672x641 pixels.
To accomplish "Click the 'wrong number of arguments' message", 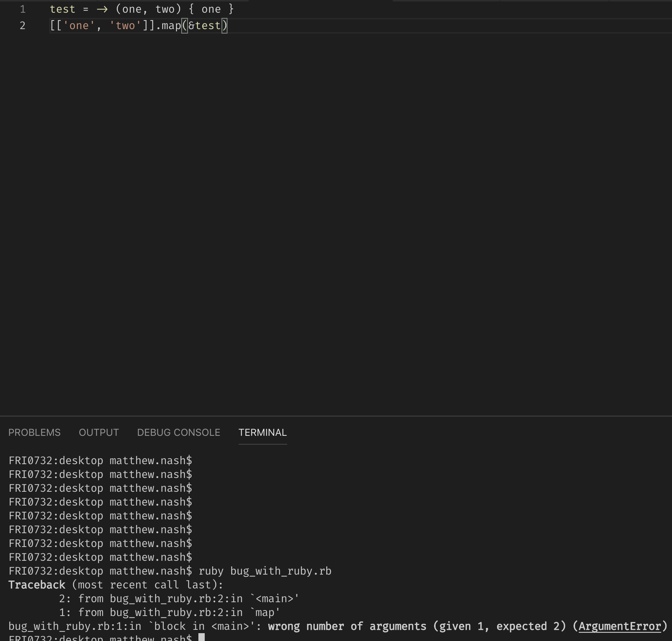I will 347,626.
